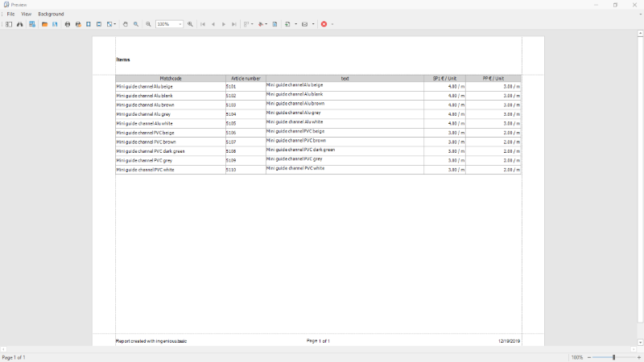Open the Background menu

pos(51,14)
